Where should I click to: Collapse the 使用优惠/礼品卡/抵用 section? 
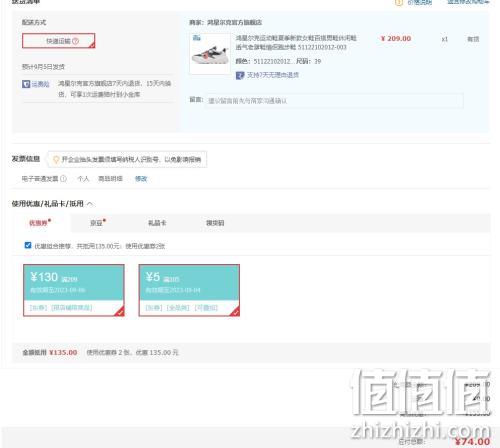click(x=90, y=204)
